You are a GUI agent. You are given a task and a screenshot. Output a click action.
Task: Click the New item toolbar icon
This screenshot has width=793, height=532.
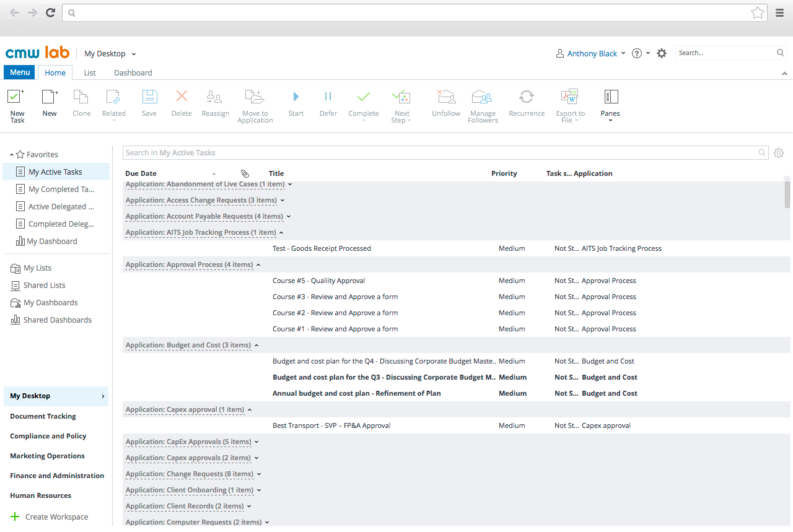(50, 97)
